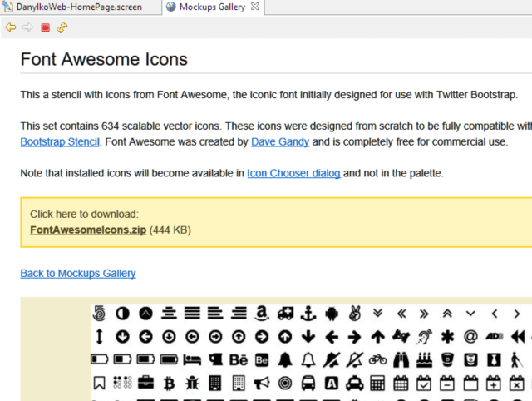The width and height of the screenshot is (532, 401).
Task: Click the calendar with checkmark icon
Action: coord(425,383)
